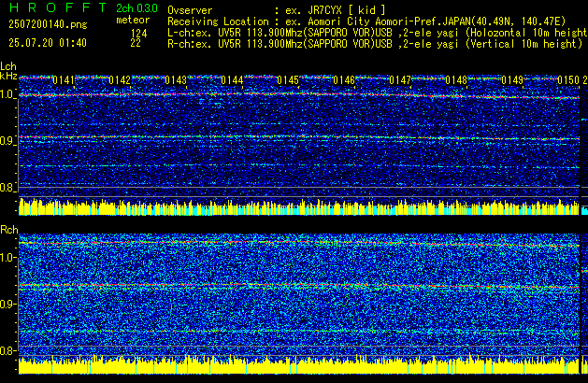Click the Rch 0.8 kHz axis label
The height and width of the screenshot is (383, 588).
click(7, 350)
